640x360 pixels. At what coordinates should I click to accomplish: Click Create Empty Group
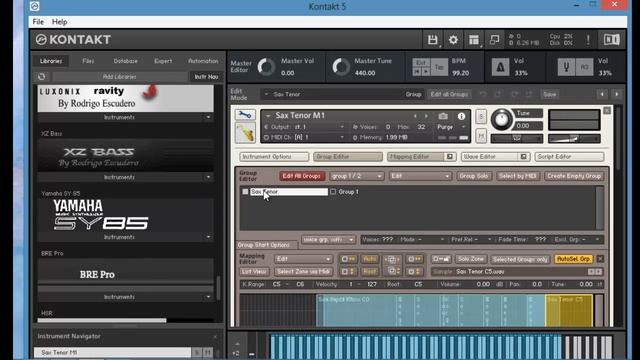573,176
